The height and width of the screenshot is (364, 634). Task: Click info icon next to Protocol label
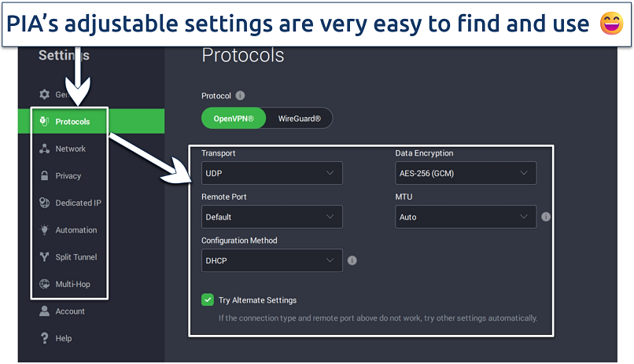click(x=240, y=96)
